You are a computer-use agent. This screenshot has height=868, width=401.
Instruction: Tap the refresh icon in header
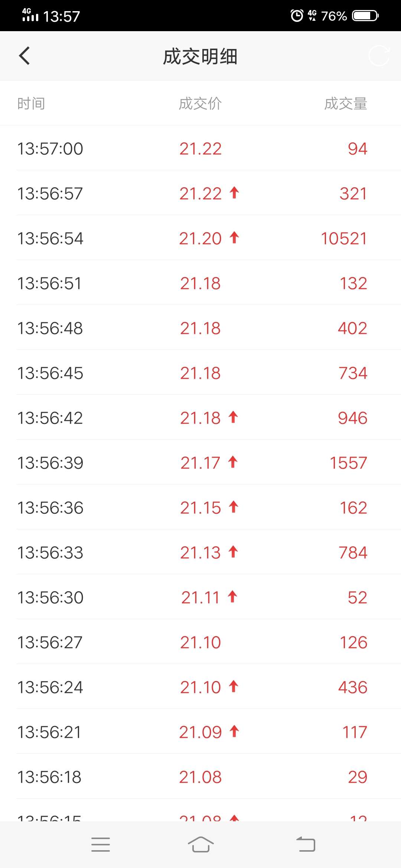tap(379, 56)
